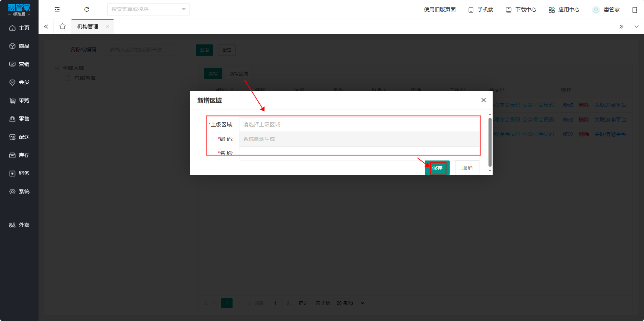
Task: Open the 库存 inventory sidebar item
Action: (19, 155)
